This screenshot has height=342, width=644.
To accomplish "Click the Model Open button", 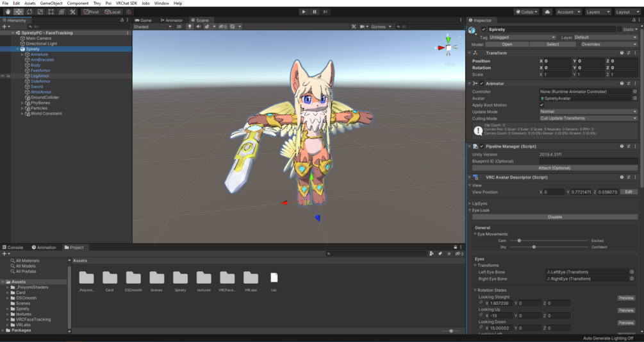I will 507,44.
